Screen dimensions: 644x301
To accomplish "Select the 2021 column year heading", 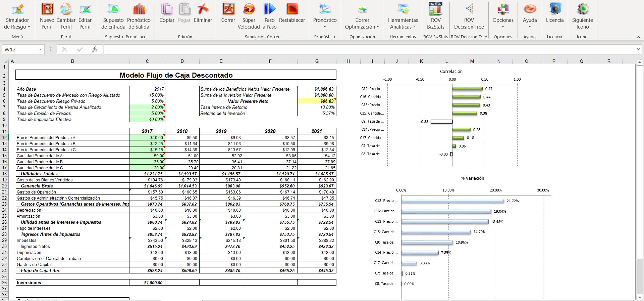I will (317, 131).
